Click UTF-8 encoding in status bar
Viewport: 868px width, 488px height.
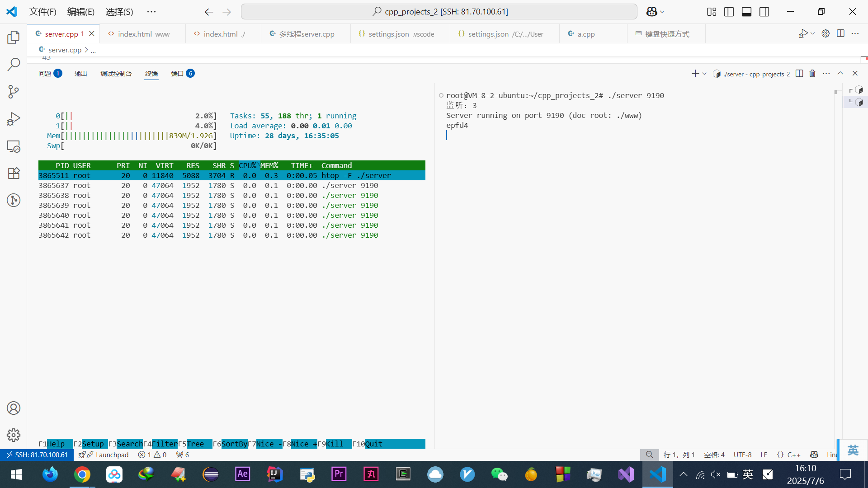(742, 455)
